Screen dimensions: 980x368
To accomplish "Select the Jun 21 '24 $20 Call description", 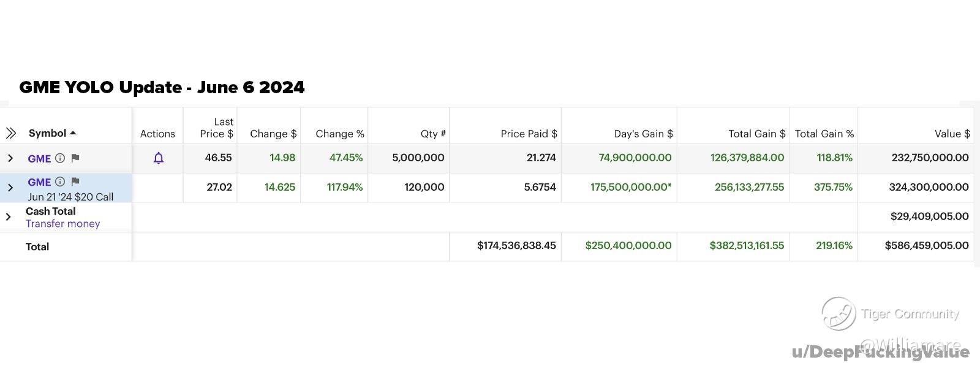I will [70, 197].
